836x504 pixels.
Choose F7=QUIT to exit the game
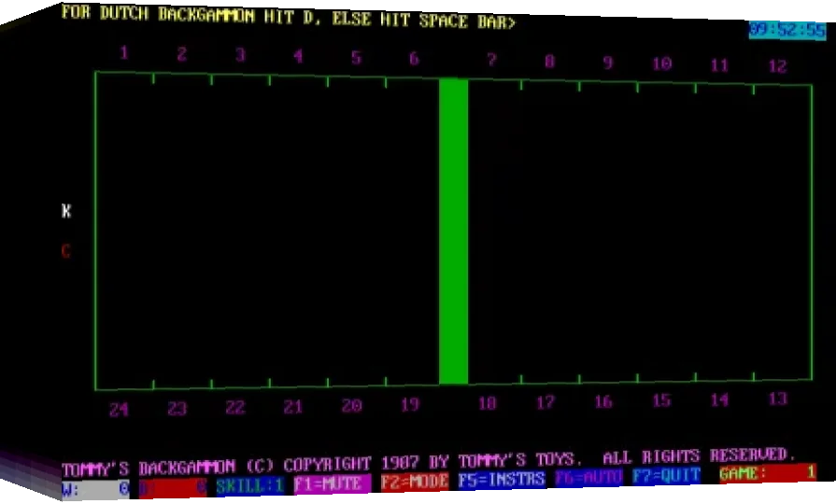[666, 475]
